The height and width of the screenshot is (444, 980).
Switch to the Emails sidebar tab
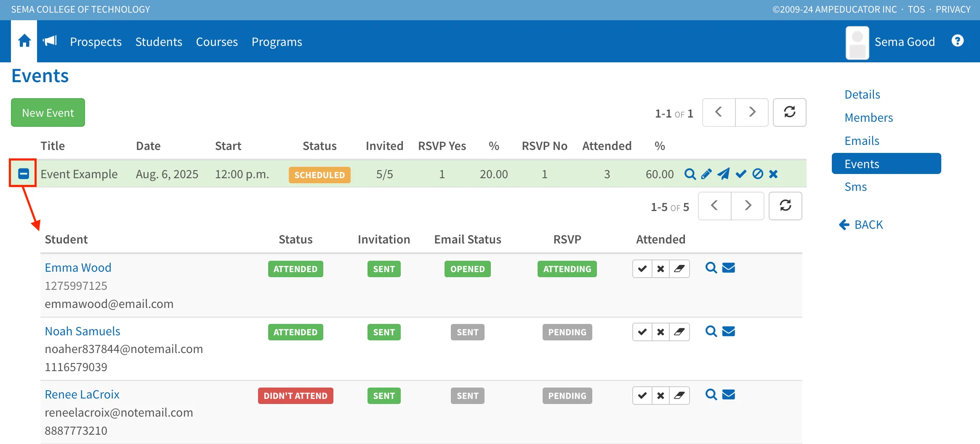point(862,141)
